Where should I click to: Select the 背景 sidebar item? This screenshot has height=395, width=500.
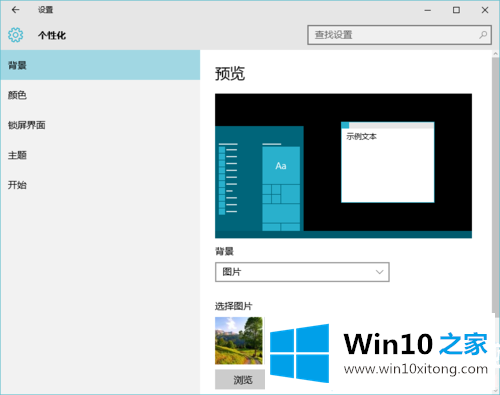coord(100,65)
